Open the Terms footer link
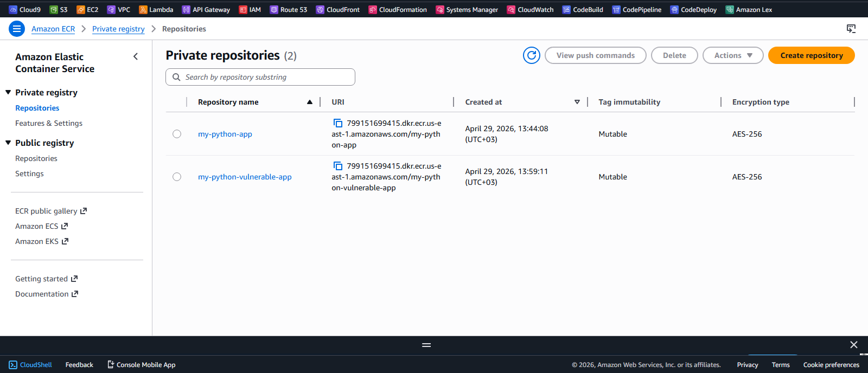 pos(781,365)
